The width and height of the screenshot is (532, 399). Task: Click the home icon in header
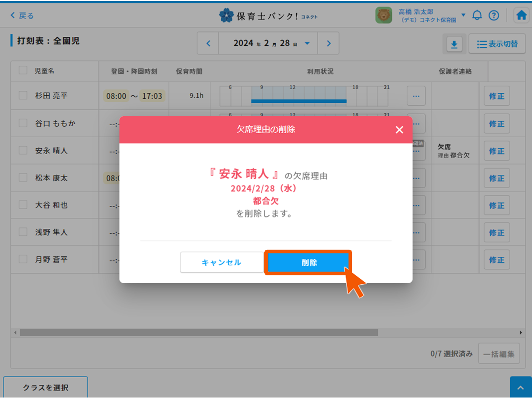tap(521, 15)
